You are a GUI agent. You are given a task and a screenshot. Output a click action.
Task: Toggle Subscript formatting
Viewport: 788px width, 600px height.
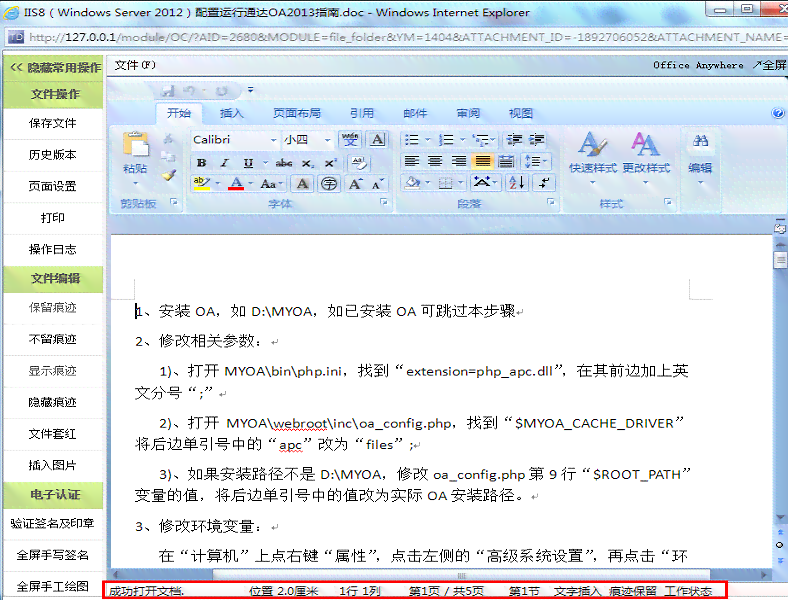[x=308, y=163]
